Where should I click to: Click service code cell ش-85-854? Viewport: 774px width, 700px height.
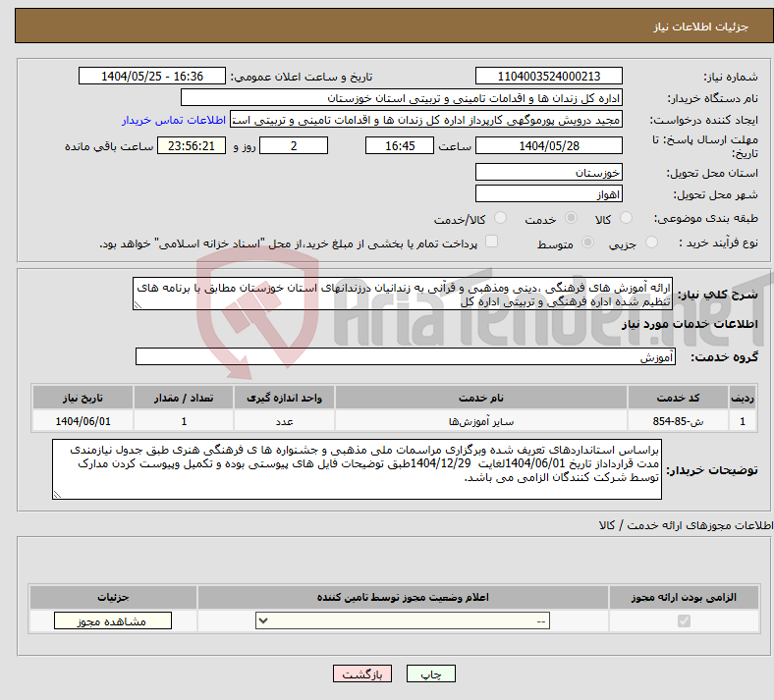pyautogui.click(x=679, y=421)
